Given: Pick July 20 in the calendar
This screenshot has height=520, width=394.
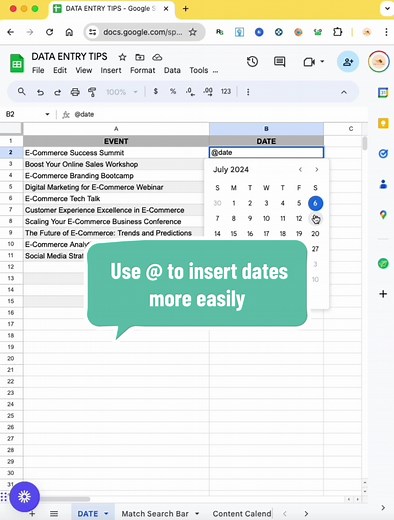Looking at the screenshot, I should [x=315, y=234].
